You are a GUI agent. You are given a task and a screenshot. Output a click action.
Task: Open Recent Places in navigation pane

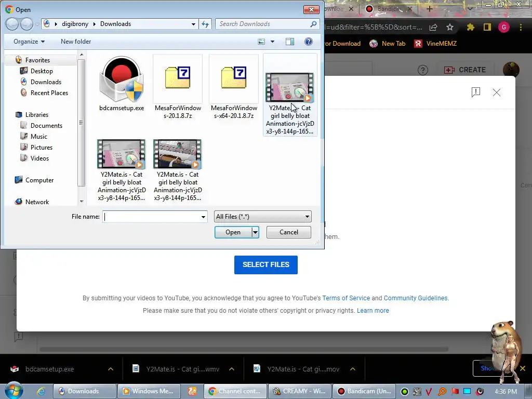click(x=49, y=92)
